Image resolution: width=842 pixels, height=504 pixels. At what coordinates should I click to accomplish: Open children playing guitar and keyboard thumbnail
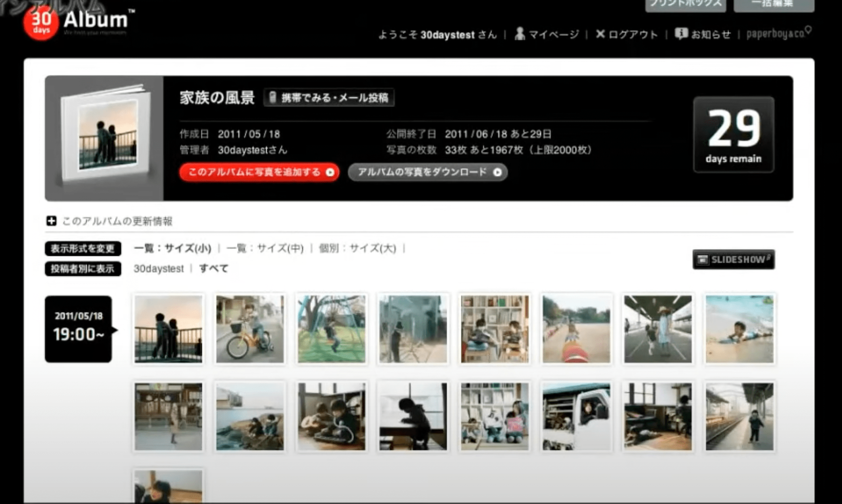click(332, 416)
